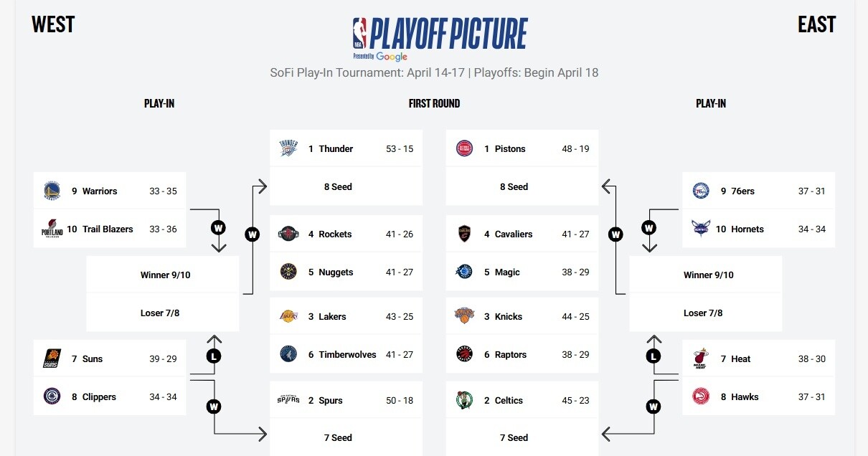The width and height of the screenshot is (868, 456).
Task: Click the Spurs team logo
Action: click(288, 400)
